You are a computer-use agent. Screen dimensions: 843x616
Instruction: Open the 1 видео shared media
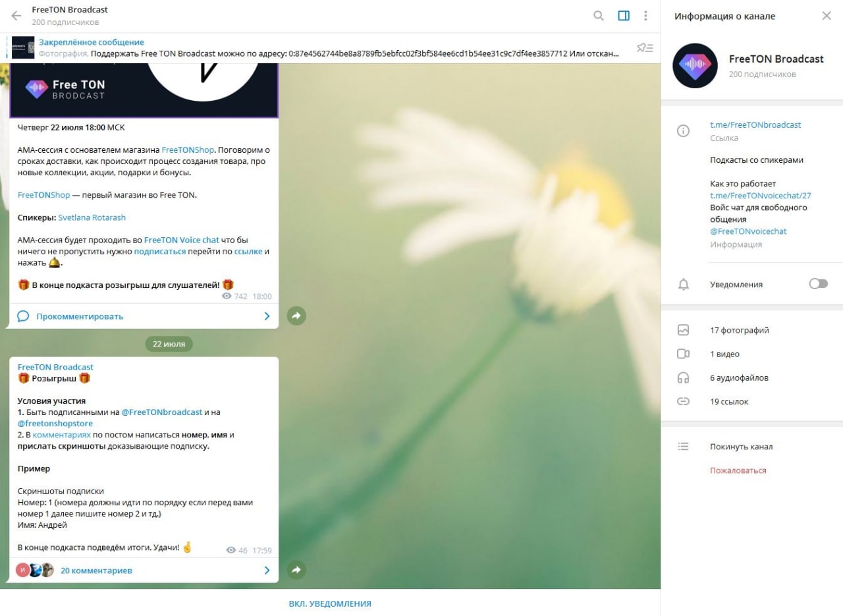coord(724,354)
